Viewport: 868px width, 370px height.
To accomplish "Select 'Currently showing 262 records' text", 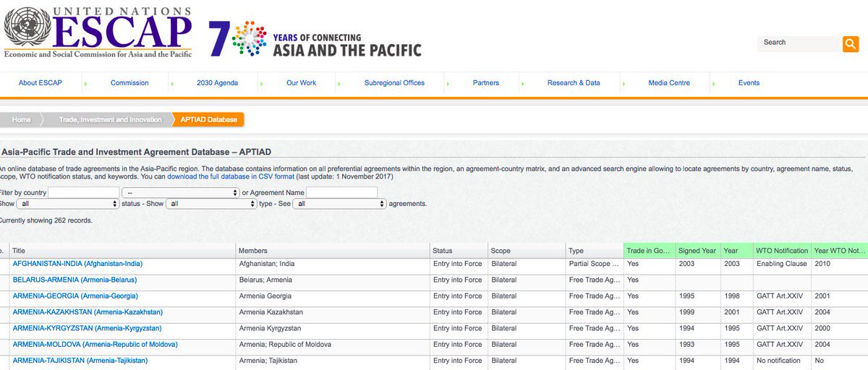I will 46,220.
